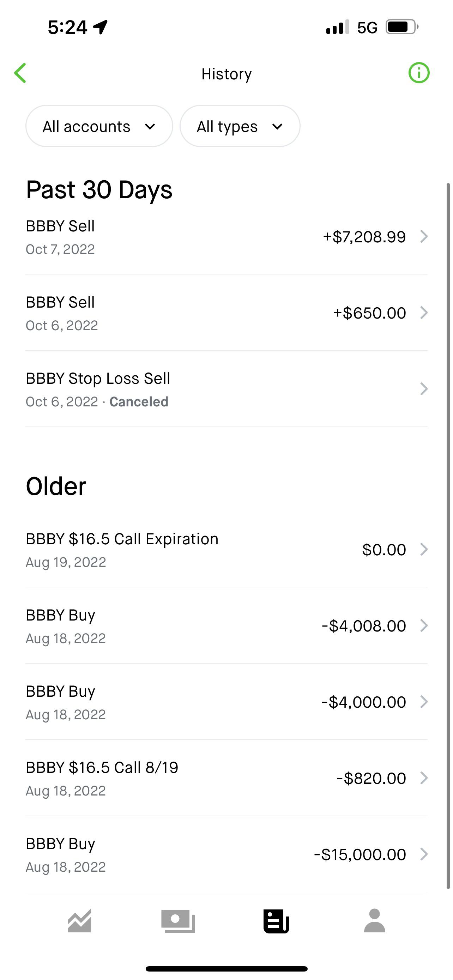Screen dimensions: 453x980
Task: Tap the home indicator bar
Action: coord(226,969)
